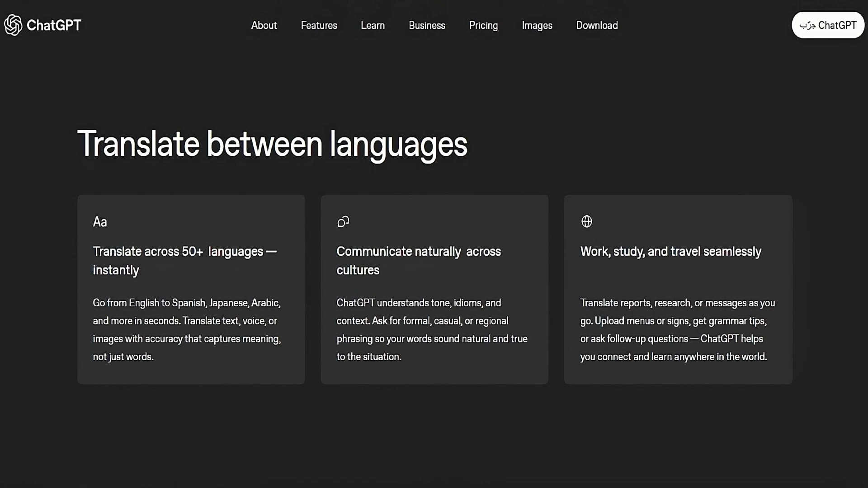Click the globe icon
868x488 pixels.
coord(586,221)
